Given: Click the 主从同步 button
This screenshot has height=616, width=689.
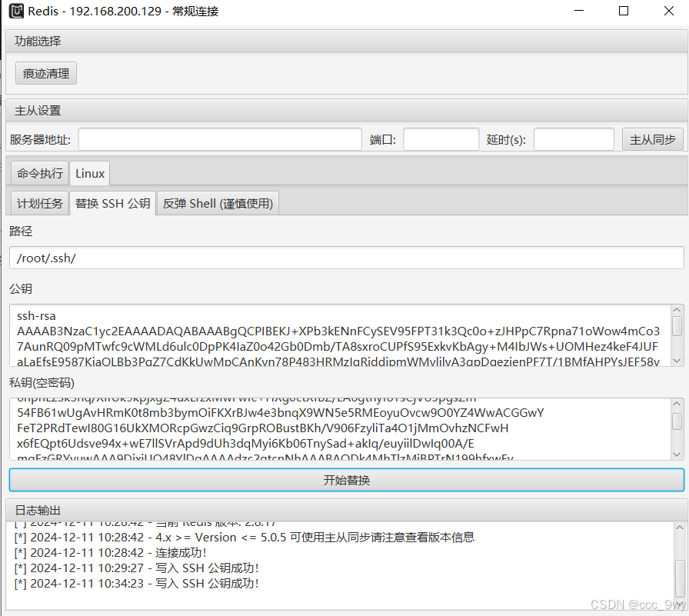Looking at the screenshot, I should click(x=653, y=140).
